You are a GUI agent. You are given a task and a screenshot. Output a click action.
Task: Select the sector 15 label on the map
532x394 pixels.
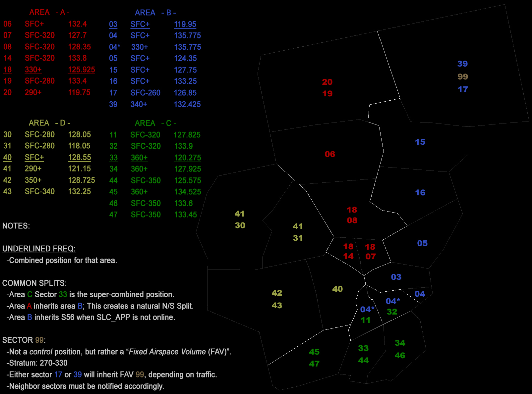click(x=420, y=142)
